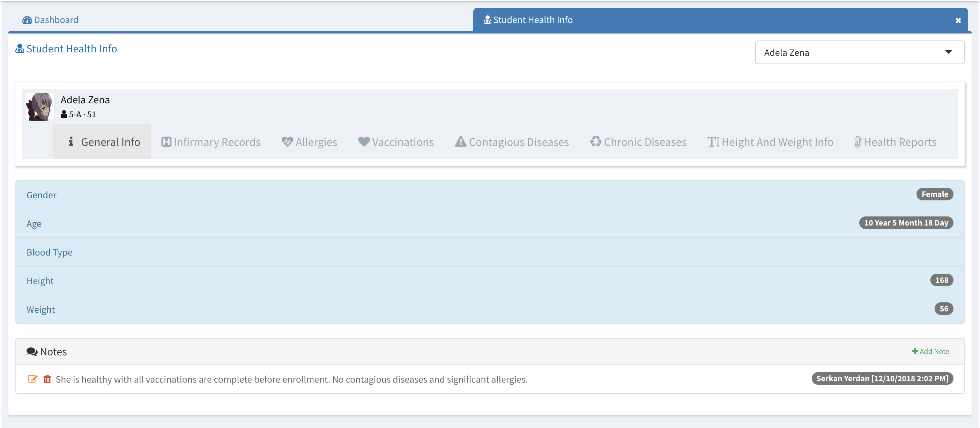Select the Student Health Info tab

[533, 20]
